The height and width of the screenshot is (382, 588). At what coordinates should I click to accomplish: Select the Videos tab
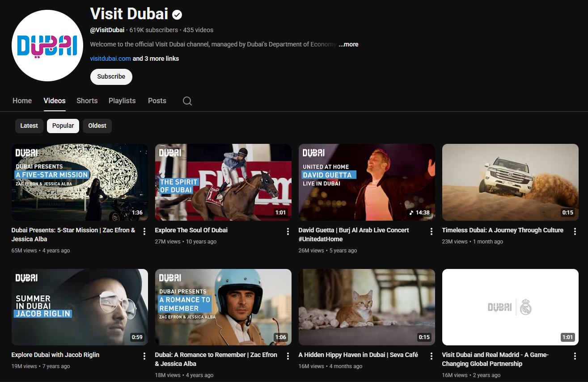tap(55, 101)
